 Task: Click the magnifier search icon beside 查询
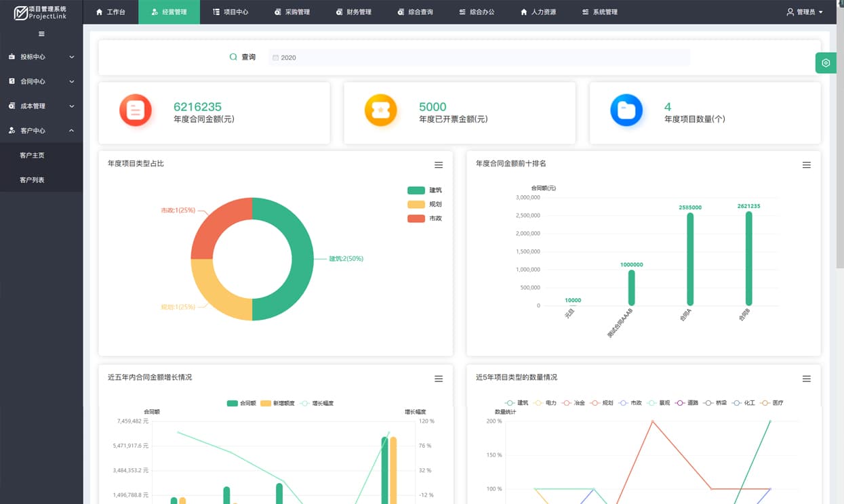click(x=233, y=57)
